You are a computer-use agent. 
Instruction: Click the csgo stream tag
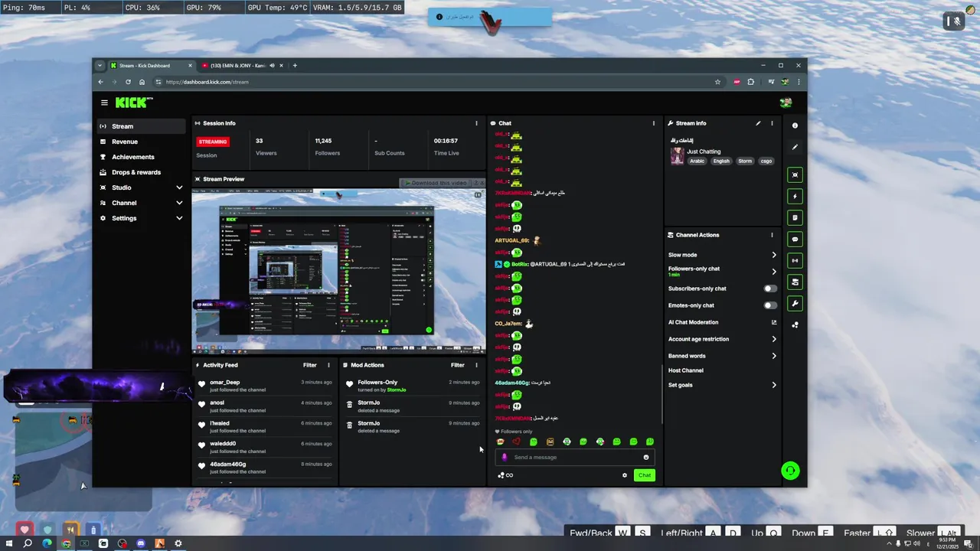[x=766, y=161]
